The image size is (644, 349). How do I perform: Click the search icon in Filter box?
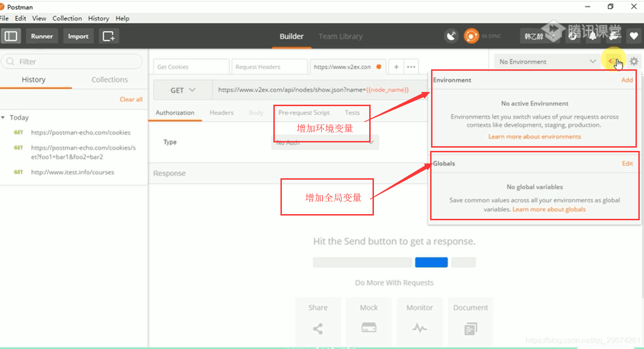(x=10, y=62)
